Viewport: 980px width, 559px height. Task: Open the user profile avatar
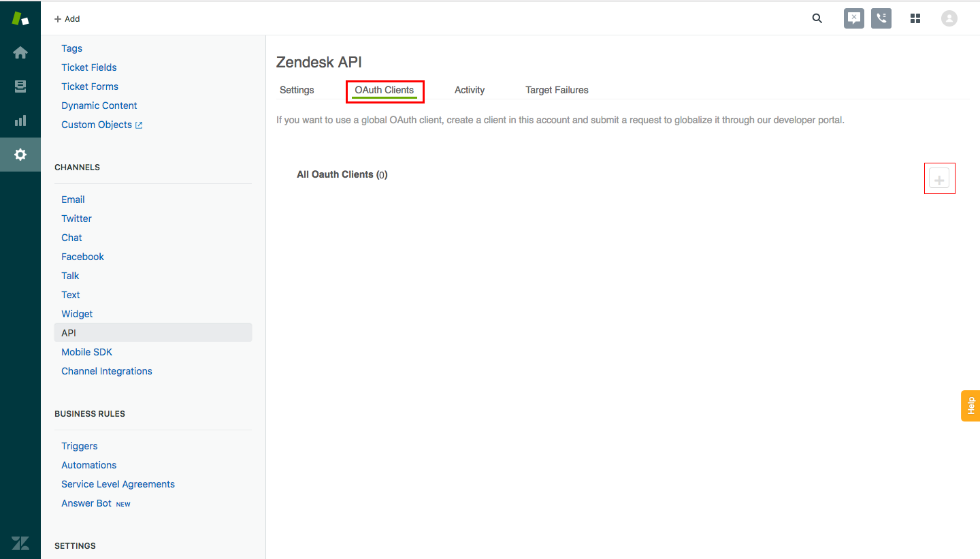pyautogui.click(x=949, y=18)
